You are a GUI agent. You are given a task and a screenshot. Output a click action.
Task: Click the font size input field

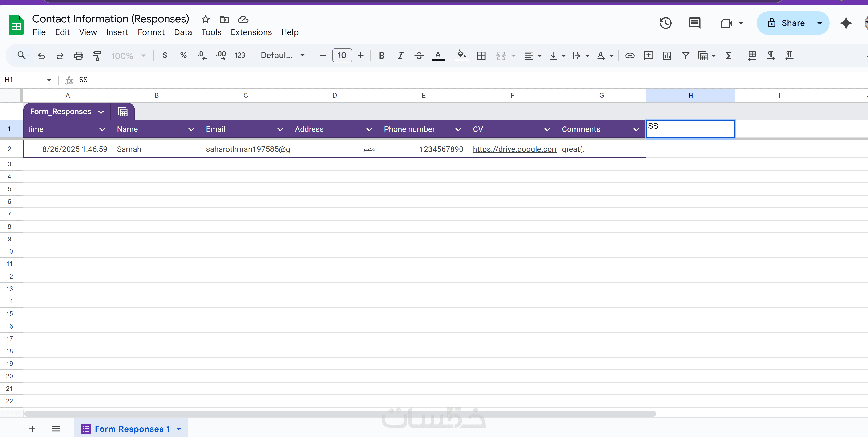(342, 56)
